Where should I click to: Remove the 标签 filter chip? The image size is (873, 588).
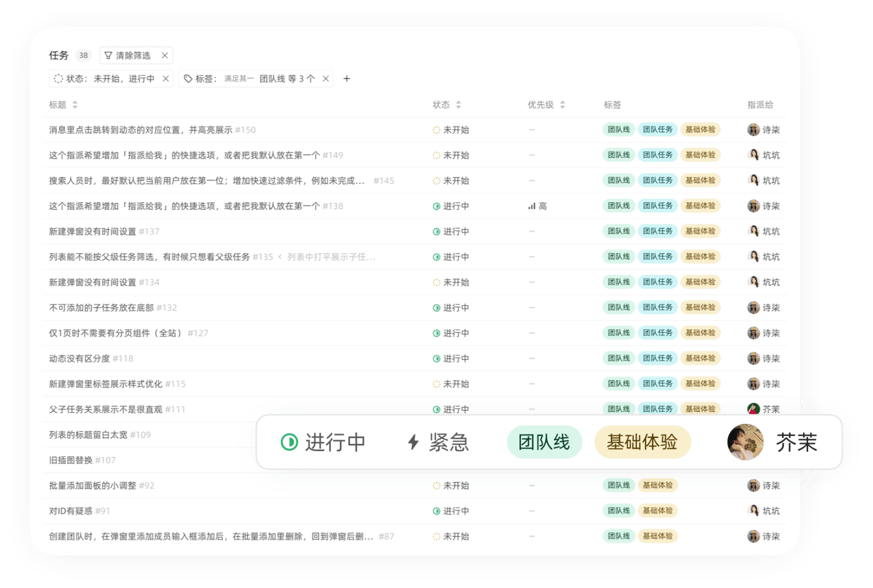click(325, 79)
